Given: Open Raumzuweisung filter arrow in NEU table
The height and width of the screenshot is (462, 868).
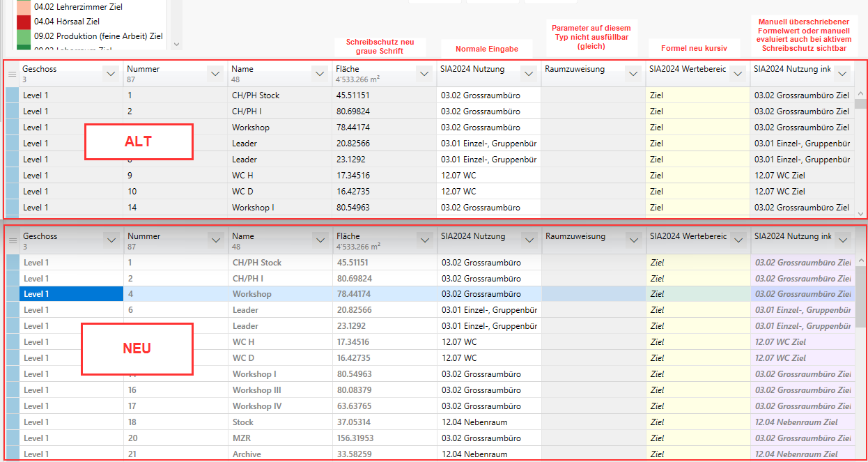Looking at the screenshot, I should coord(633,240).
